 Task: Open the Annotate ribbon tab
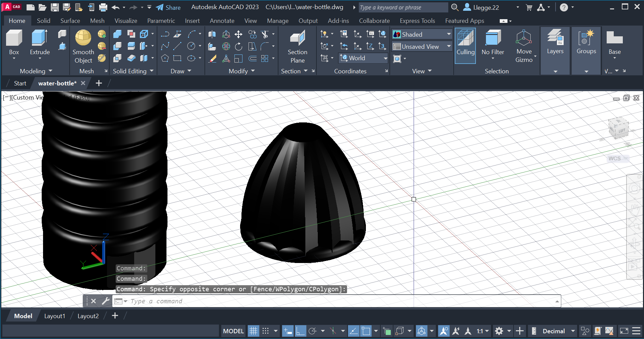[x=222, y=21]
